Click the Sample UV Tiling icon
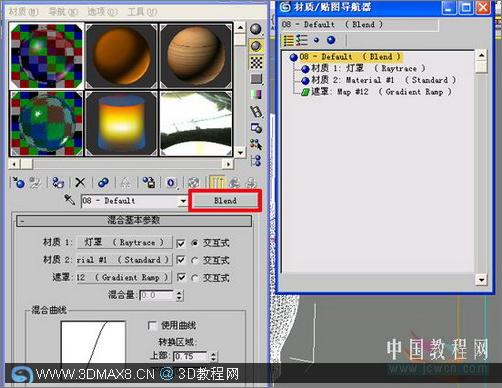 pyautogui.click(x=256, y=79)
